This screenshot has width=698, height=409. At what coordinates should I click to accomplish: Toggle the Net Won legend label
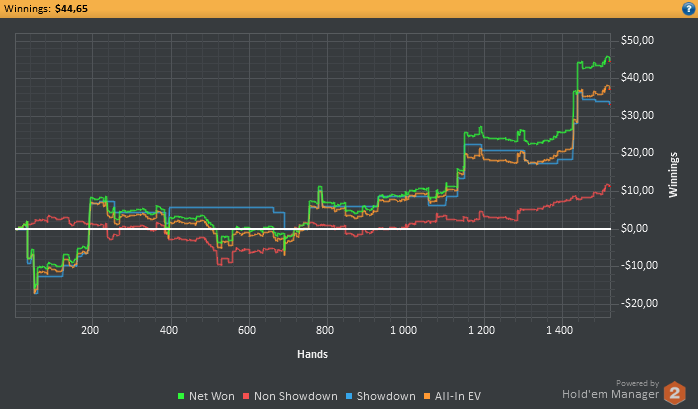(x=211, y=396)
